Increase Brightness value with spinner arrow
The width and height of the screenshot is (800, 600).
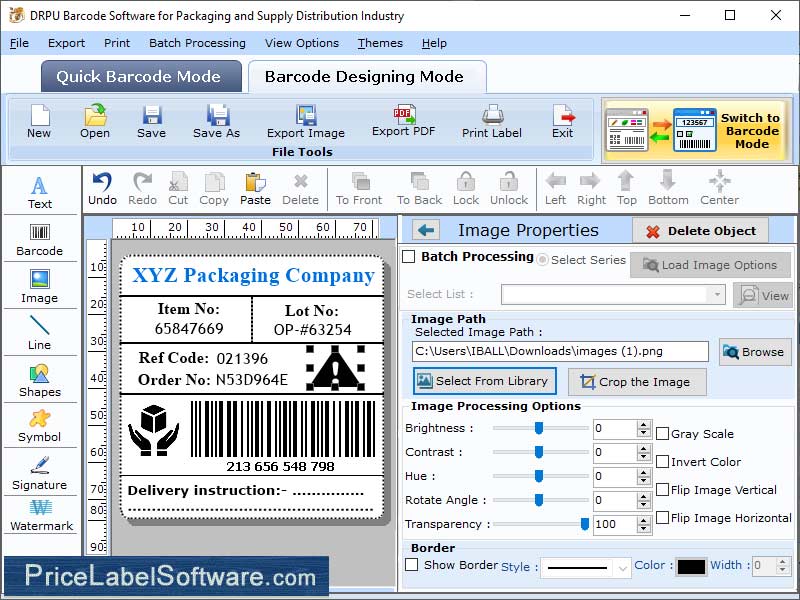click(x=643, y=424)
